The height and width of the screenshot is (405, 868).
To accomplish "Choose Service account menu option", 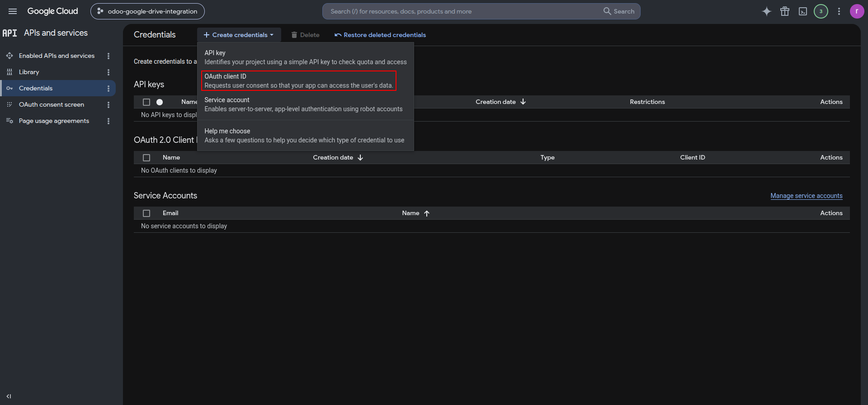I will pos(306,104).
